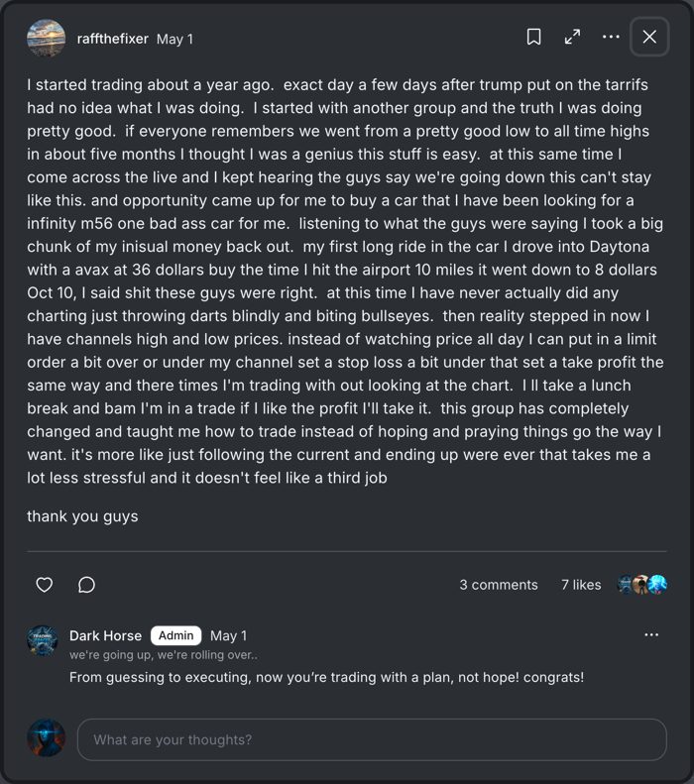Image resolution: width=694 pixels, height=784 pixels.
Task: Click the speech bubble comment icon
Action: 86,585
